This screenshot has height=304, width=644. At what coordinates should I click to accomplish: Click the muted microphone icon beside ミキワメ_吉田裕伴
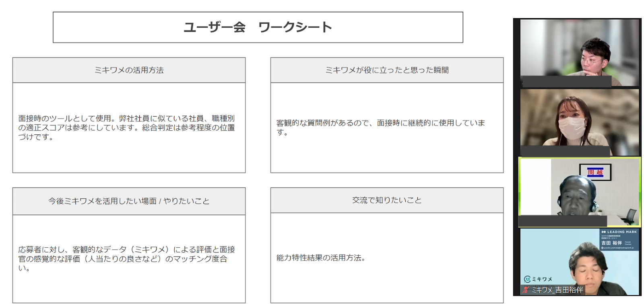(x=526, y=290)
